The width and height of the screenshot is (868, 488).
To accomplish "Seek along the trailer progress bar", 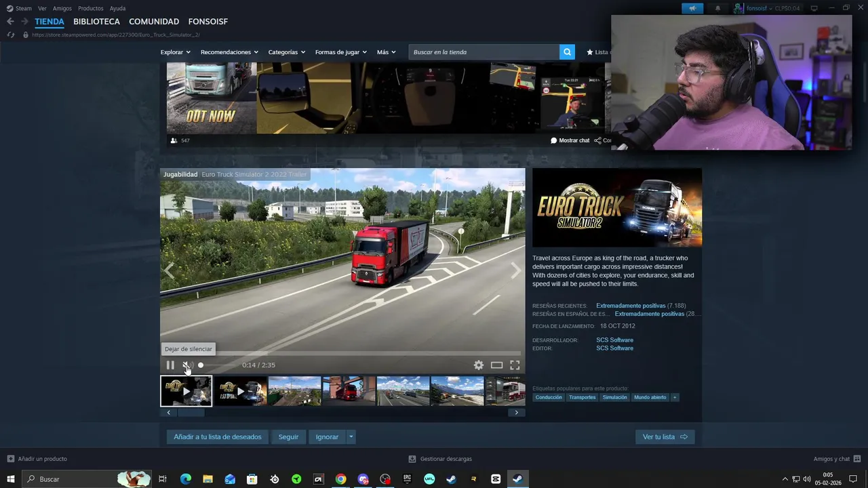I will click(x=342, y=353).
